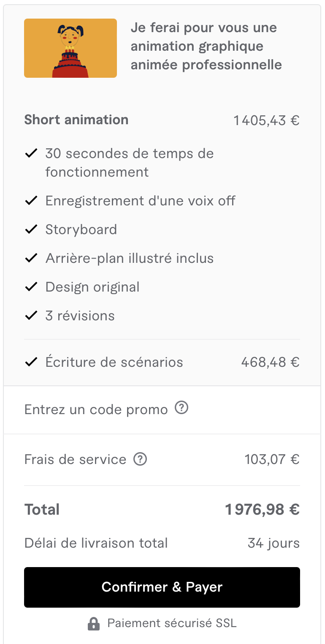Click the SSL padlock icon
The height and width of the screenshot is (644, 325).
(94, 624)
